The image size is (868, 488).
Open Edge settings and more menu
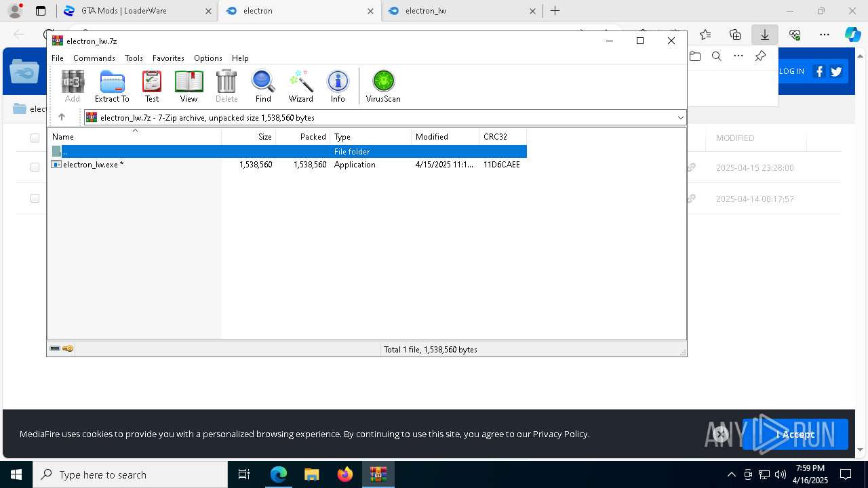click(x=825, y=34)
